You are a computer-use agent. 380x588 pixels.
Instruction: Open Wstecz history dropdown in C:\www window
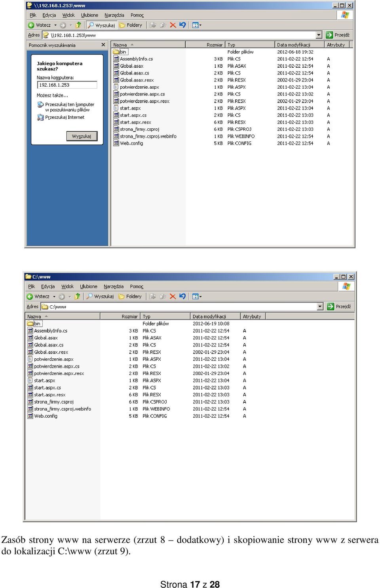click(x=54, y=296)
